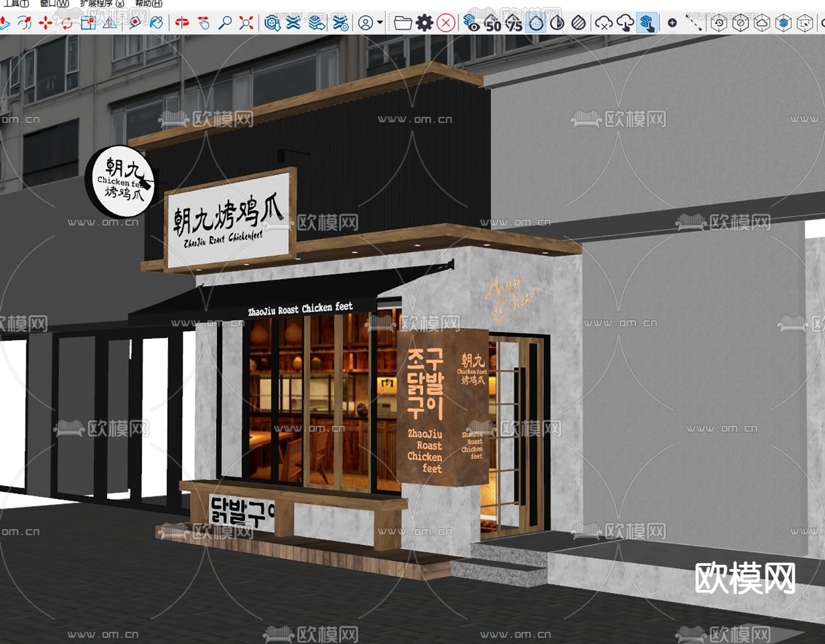Click Zoom Extents tool
Image resolution: width=825 pixels, height=644 pixels.
[x=246, y=23]
